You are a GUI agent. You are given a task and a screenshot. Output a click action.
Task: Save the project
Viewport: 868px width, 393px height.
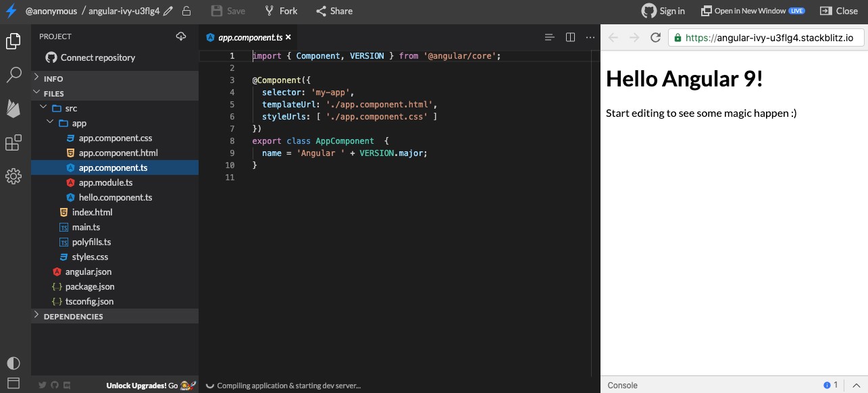coord(228,11)
